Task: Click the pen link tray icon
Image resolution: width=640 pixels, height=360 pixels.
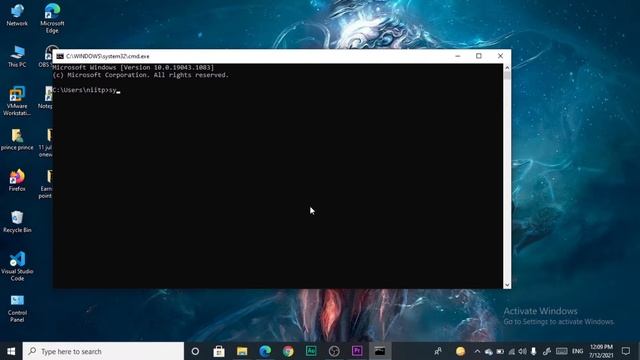Action: pyautogui.click(x=547, y=351)
